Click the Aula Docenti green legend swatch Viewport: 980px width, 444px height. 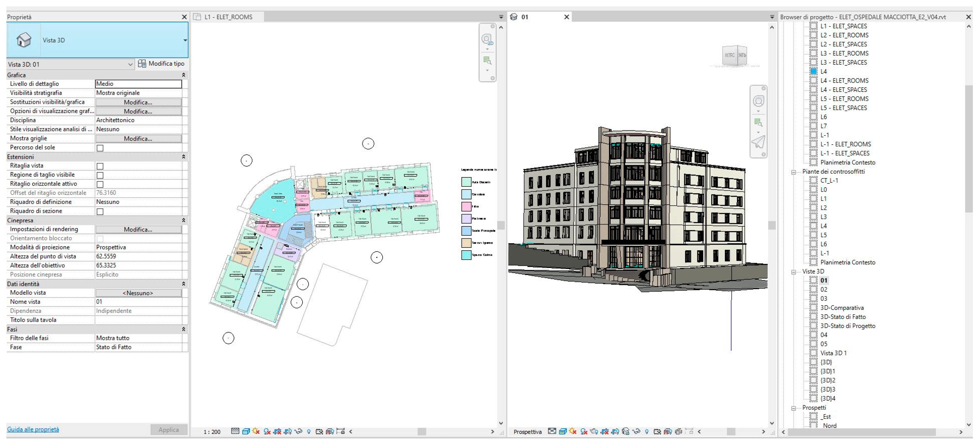466,182
